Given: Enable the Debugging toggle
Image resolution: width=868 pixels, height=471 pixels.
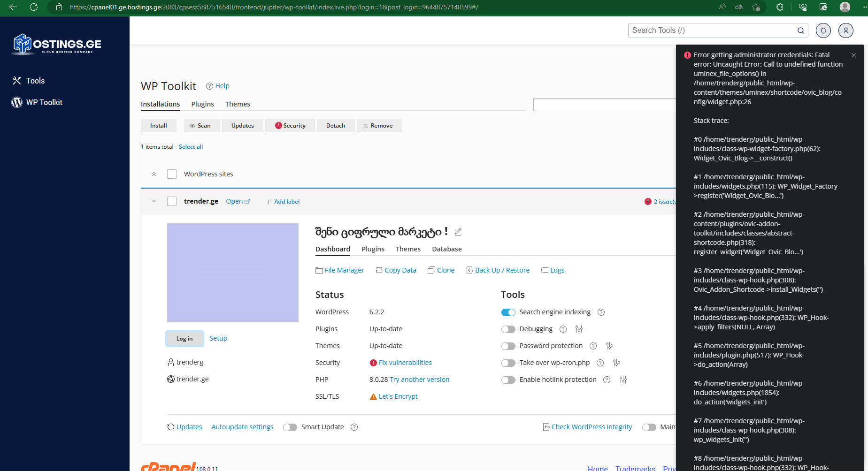Looking at the screenshot, I should pos(508,329).
